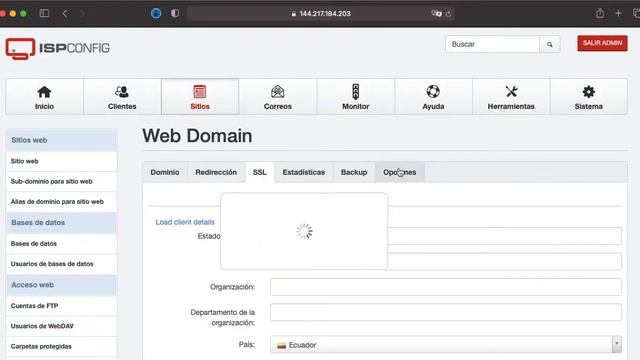Click the ISPConfig logo
Image resolution: width=640 pixels, height=360 pixels.
pos(58,48)
